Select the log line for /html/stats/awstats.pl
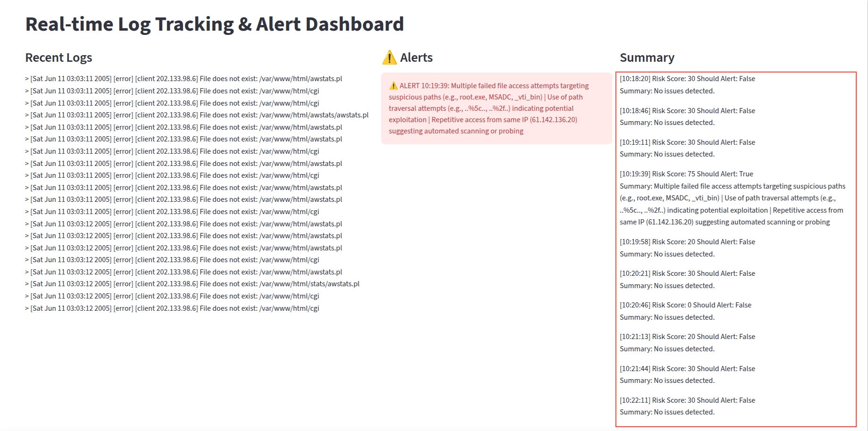Viewport: 868px width, 431px height. pyautogui.click(x=192, y=284)
